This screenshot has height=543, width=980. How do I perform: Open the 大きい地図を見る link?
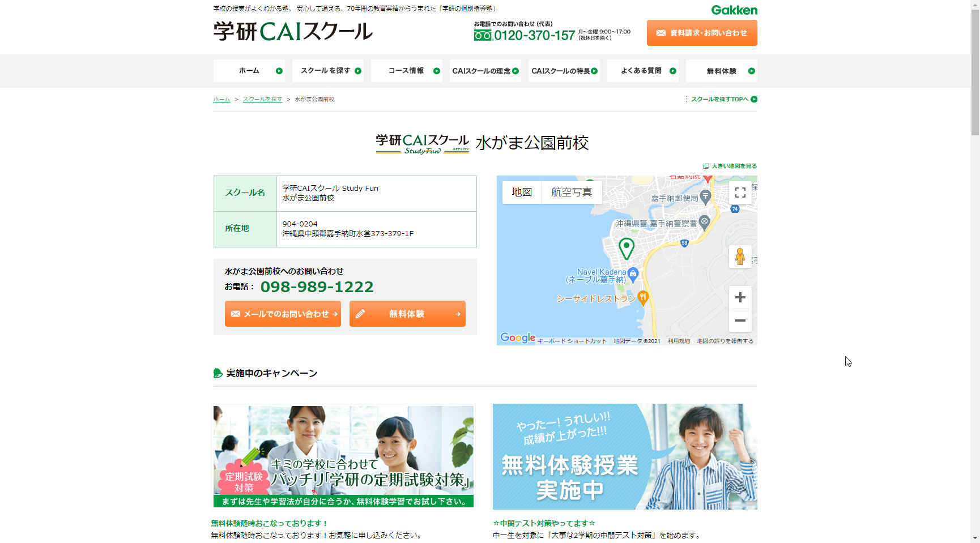(730, 166)
